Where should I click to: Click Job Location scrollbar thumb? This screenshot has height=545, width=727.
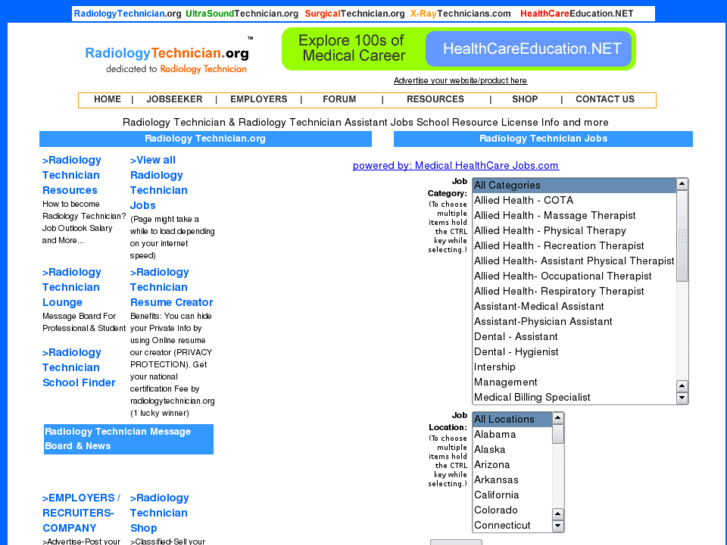click(558, 434)
